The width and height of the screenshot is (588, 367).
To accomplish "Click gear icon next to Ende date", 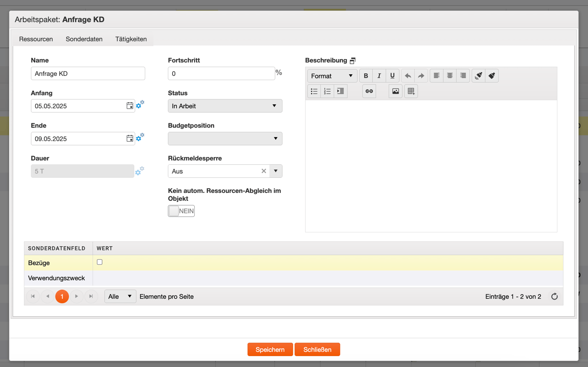I will 140,137.
